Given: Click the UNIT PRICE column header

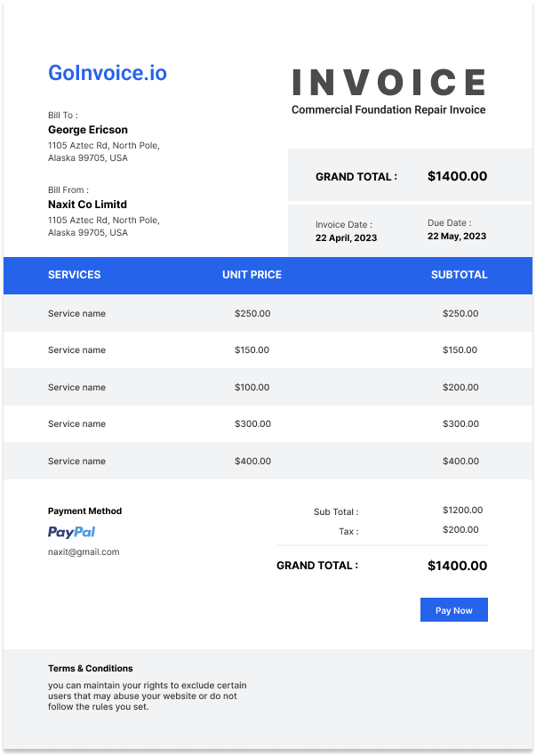Looking at the screenshot, I should tap(252, 275).
